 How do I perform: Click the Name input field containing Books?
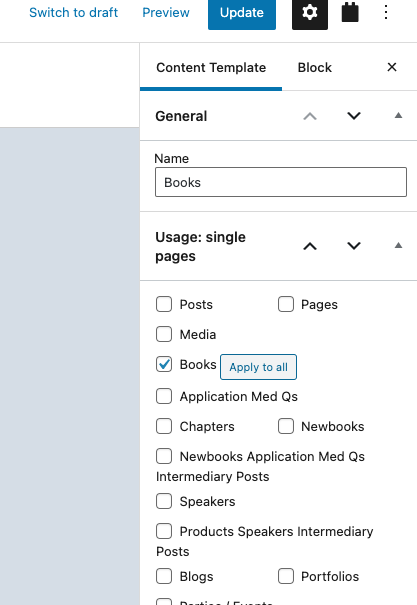pyautogui.click(x=281, y=182)
